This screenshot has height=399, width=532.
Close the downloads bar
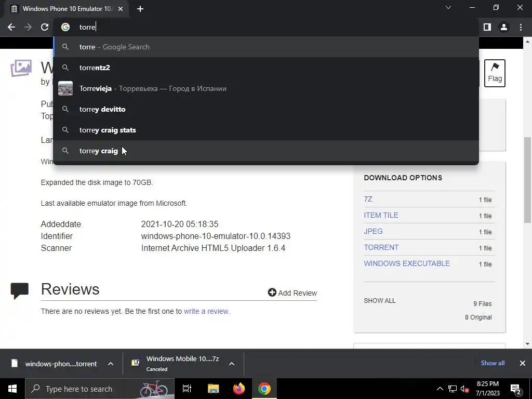point(523,363)
